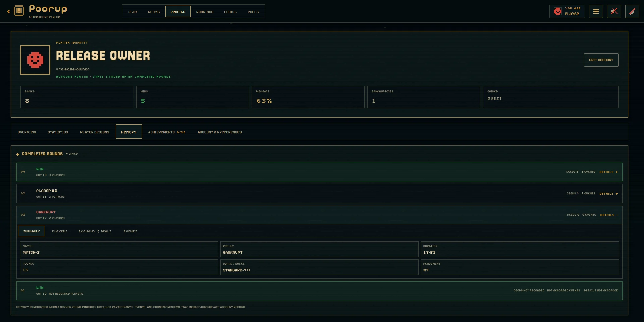Click the '63%' win rate value
The width and height of the screenshot is (644, 322).
tap(264, 101)
